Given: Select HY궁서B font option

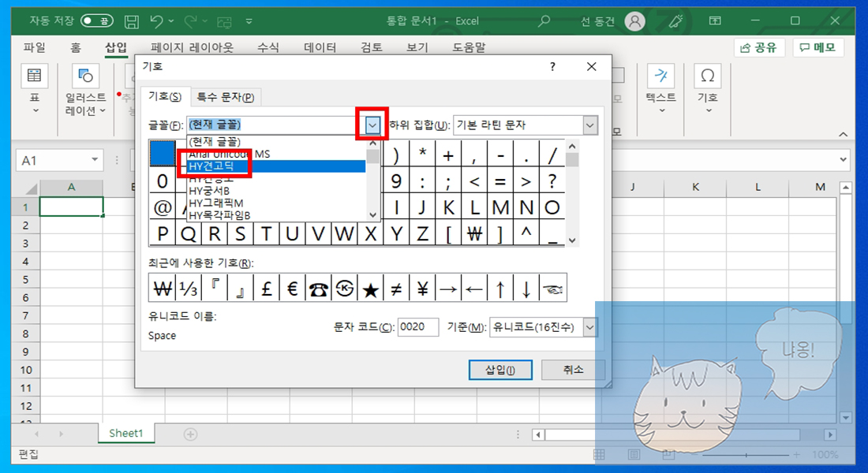Looking at the screenshot, I should pos(275,191).
